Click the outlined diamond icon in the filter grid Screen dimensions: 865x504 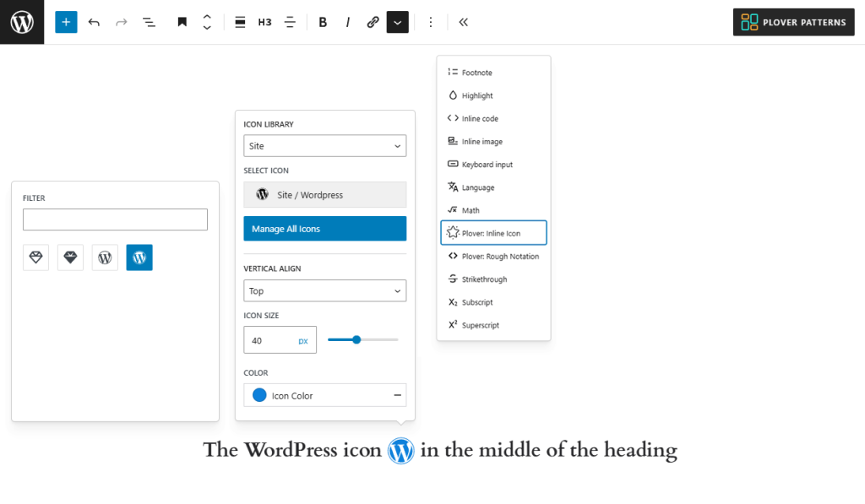(x=35, y=257)
